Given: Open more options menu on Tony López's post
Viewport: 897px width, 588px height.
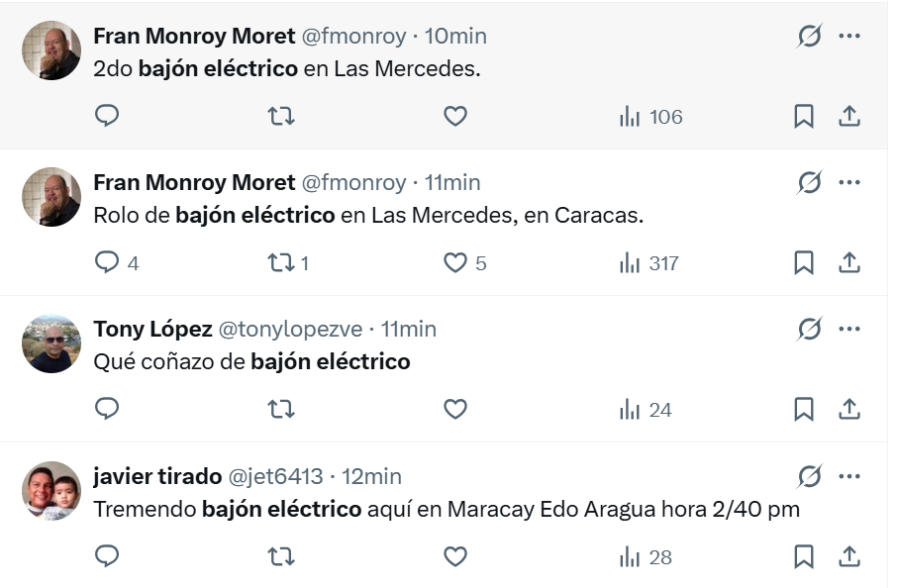Looking at the screenshot, I should tap(848, 329).
